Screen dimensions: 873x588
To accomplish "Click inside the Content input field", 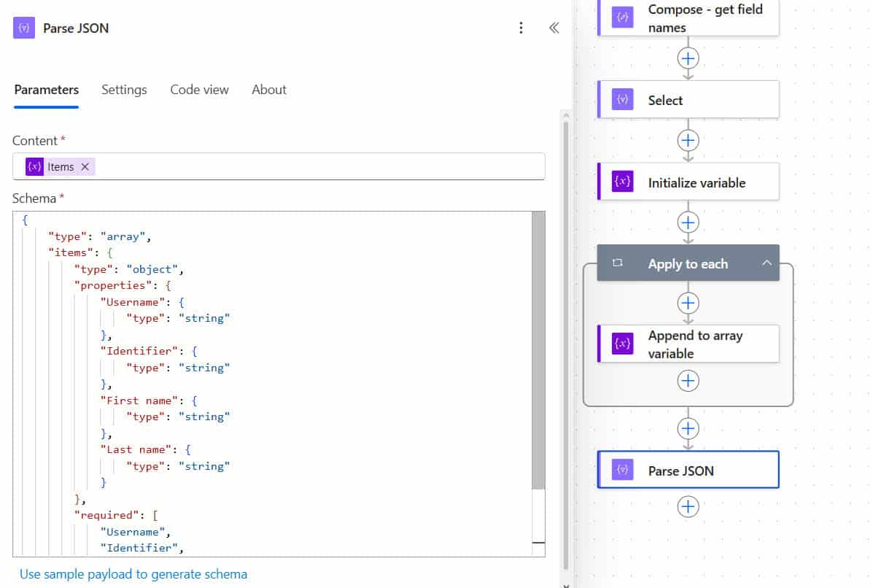I will (279, 166).
